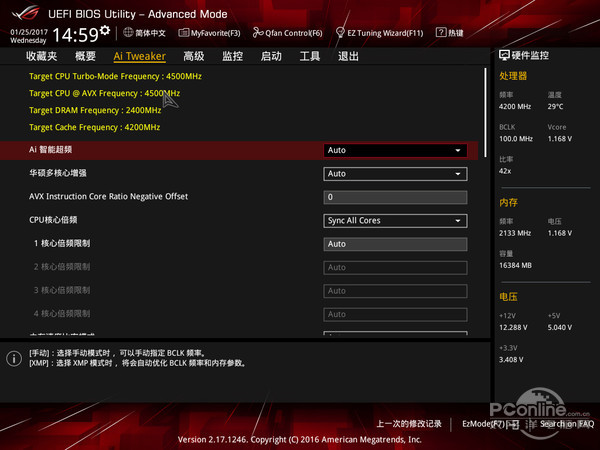Click the question mark hotkeys icon

[440, 33]
